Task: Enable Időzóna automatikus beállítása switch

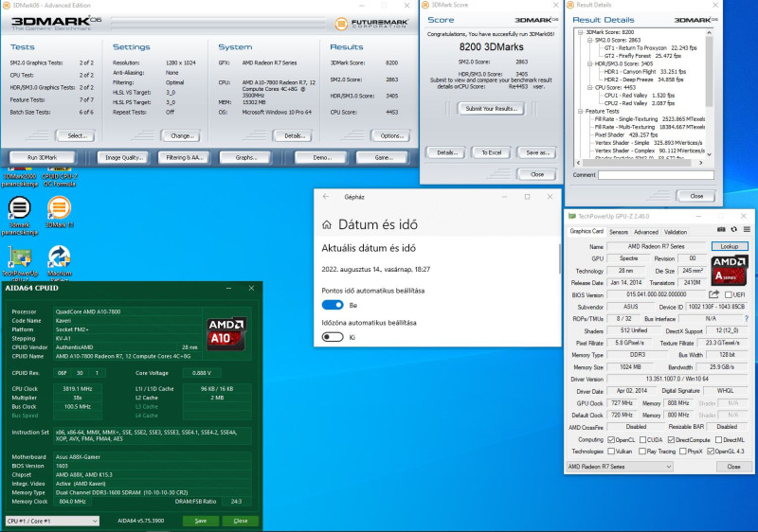Action: pos(333,337)
